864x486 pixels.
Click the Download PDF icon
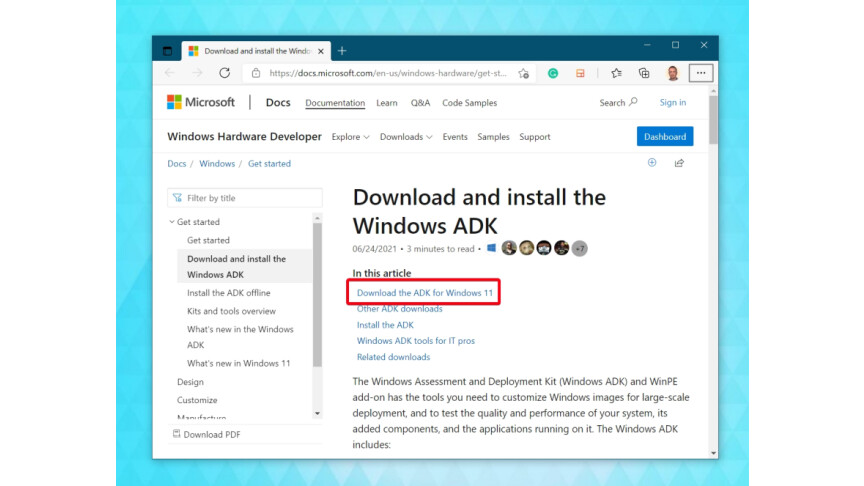176,434
